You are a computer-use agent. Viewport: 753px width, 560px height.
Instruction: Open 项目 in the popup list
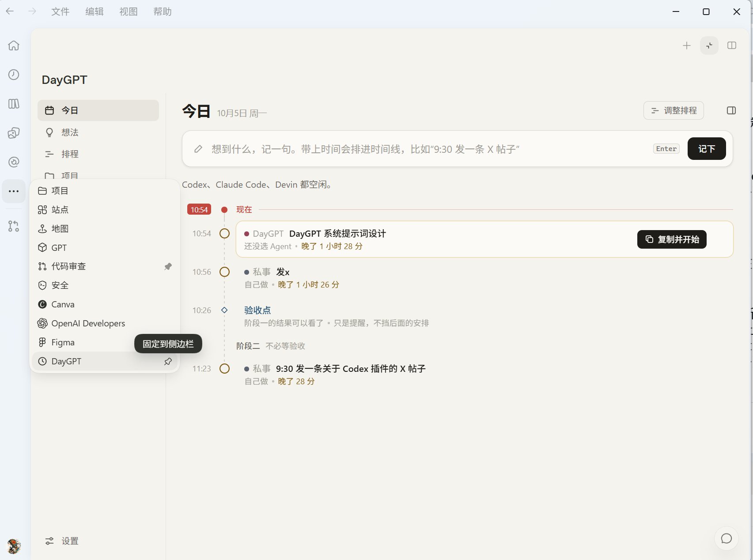105,191
